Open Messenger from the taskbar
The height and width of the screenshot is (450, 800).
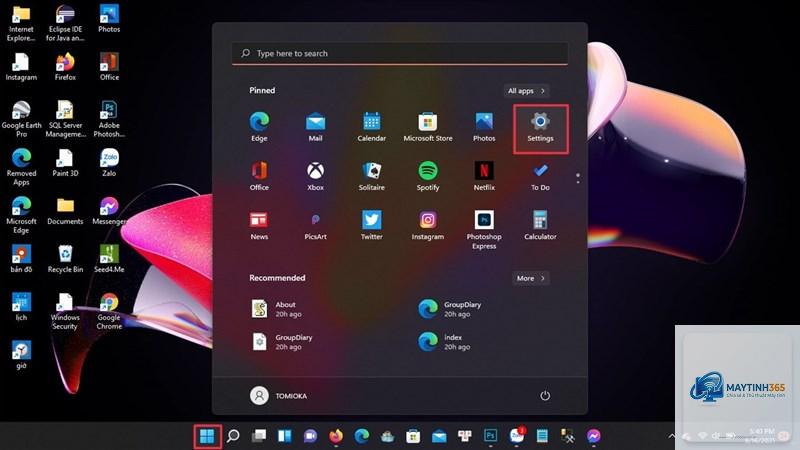(x=593, y=436)
